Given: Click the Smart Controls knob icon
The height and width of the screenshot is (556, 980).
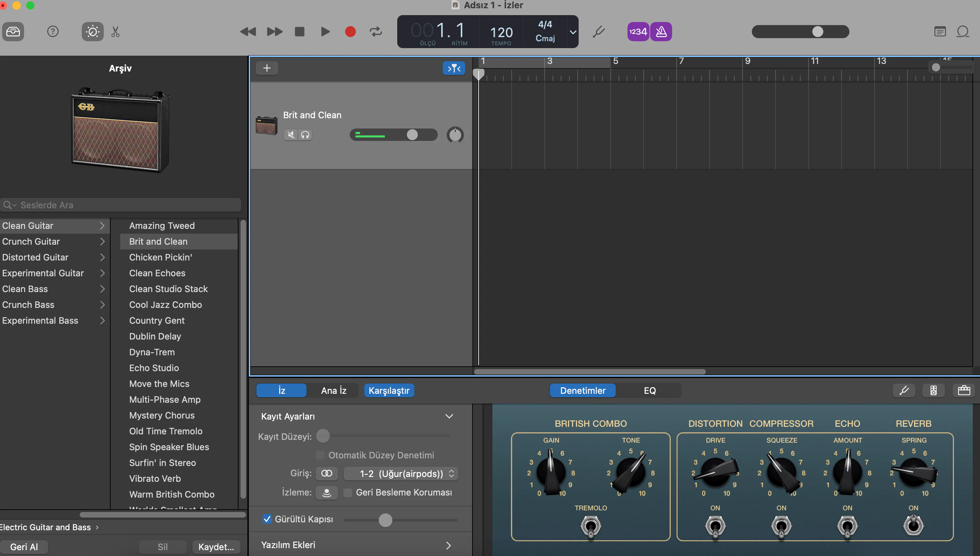Looking at the screenshot, I should point(92,31).
